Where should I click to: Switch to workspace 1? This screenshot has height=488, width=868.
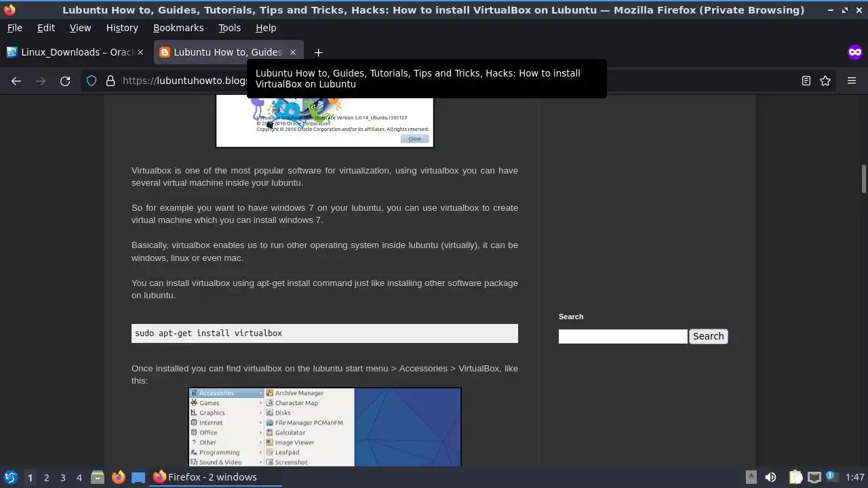[x=30, y=477]
